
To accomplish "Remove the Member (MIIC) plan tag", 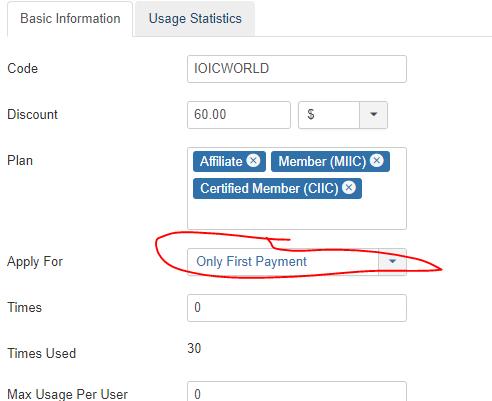I will point(377,161).
